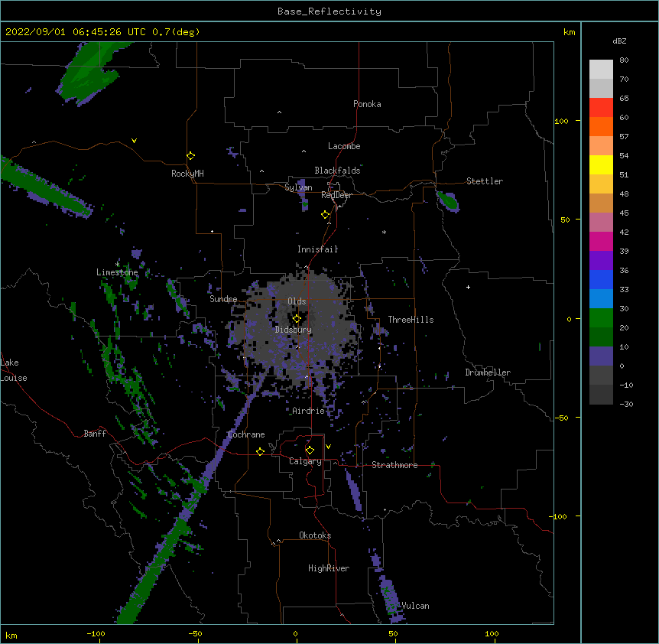Click the Cochrane label

pos(246,434)
